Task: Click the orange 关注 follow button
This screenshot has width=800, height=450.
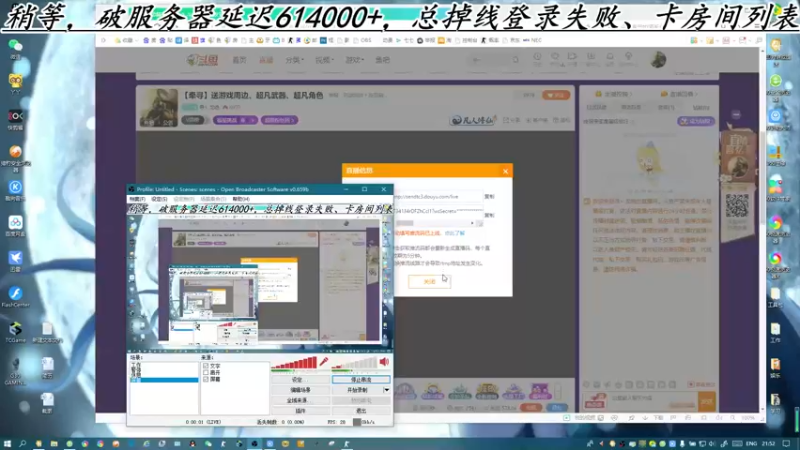Action: pyautogui.click(x=556, y=95)
